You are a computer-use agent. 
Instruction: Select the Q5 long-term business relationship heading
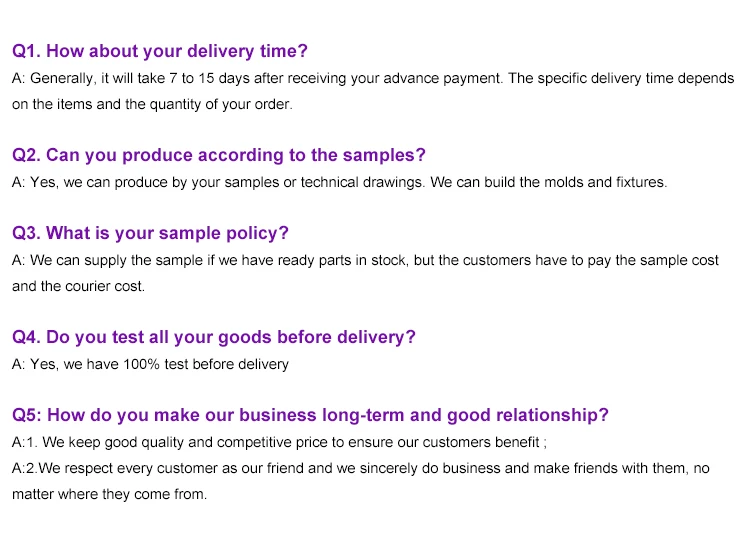(310, 415)
